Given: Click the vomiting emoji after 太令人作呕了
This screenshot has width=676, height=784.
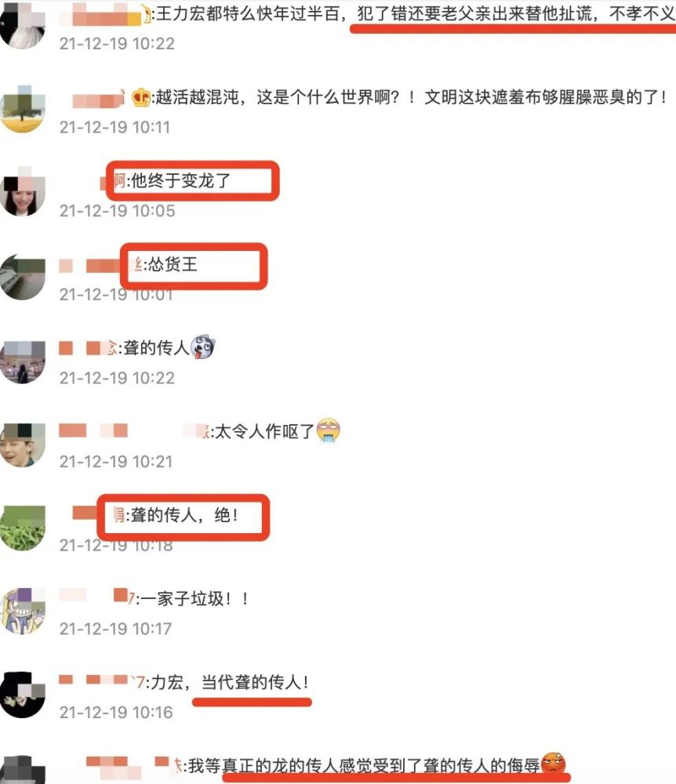Looking at the screenshot, I should click(x=329, y=430).
